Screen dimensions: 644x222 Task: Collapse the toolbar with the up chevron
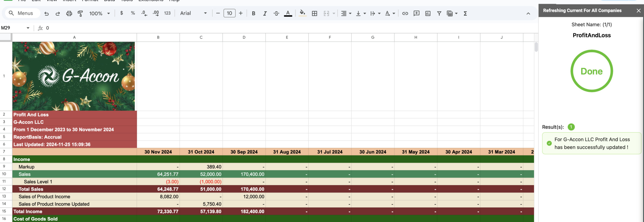pyautogui.click(x=528, y=14)
